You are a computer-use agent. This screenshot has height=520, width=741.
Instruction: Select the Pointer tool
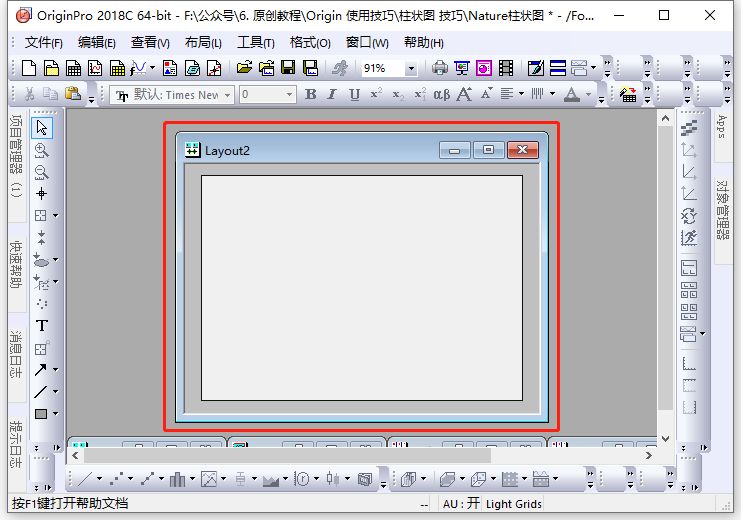click(42, 128)
